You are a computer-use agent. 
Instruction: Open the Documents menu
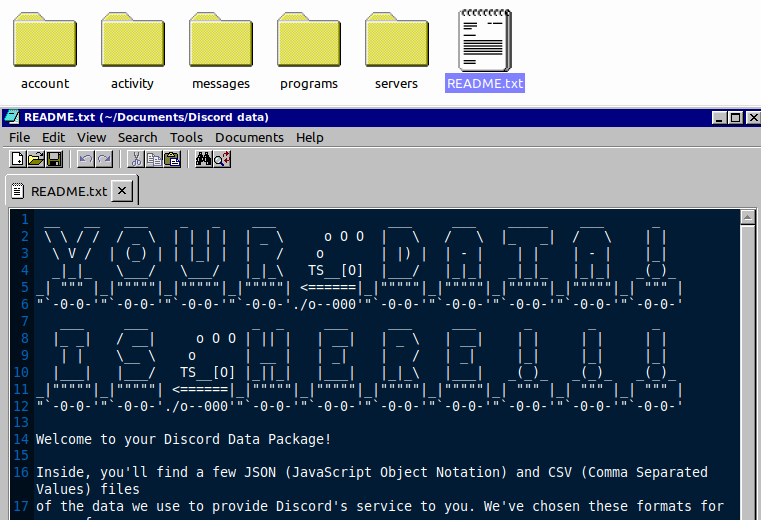click(249, 138)
